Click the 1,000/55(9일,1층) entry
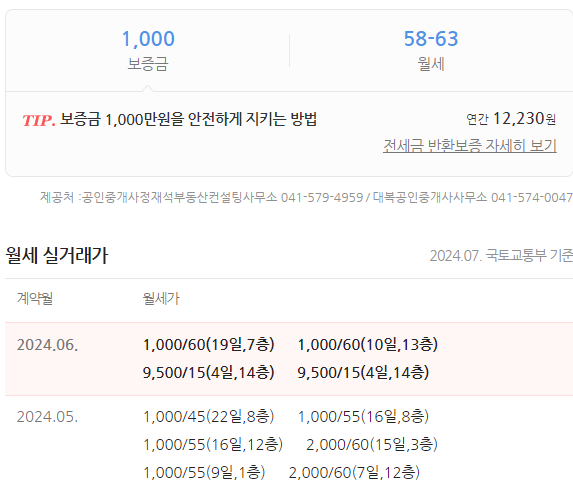Screen dimensions: 573x492 [204, 473]
